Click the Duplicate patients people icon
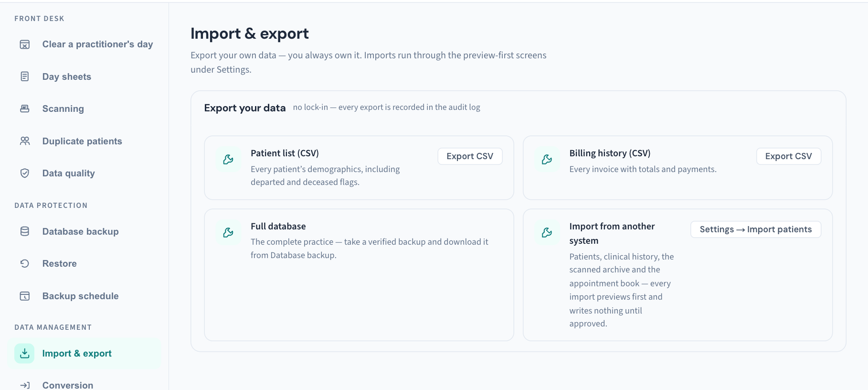The image size is (868, 390). click(25, 141)
